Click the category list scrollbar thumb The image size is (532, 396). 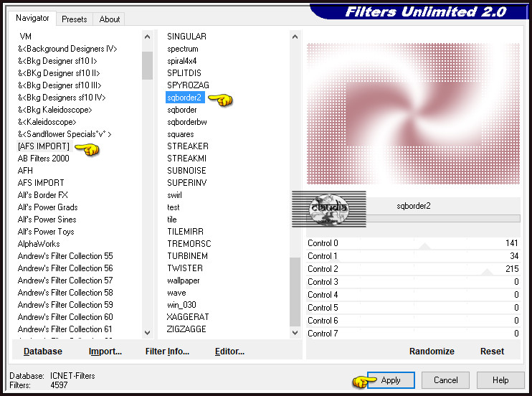click(x=147, y=65)
